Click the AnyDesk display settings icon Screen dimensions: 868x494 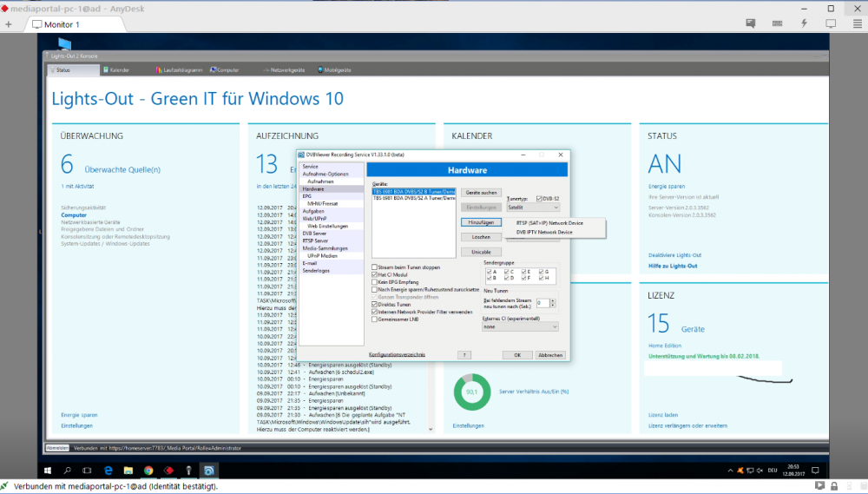[830, 23]
